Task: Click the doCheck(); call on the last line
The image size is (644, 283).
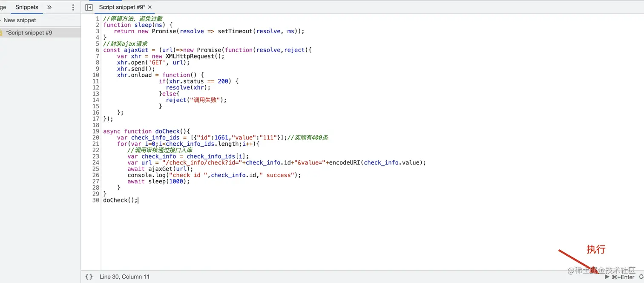Action: (x=121, y=200)
